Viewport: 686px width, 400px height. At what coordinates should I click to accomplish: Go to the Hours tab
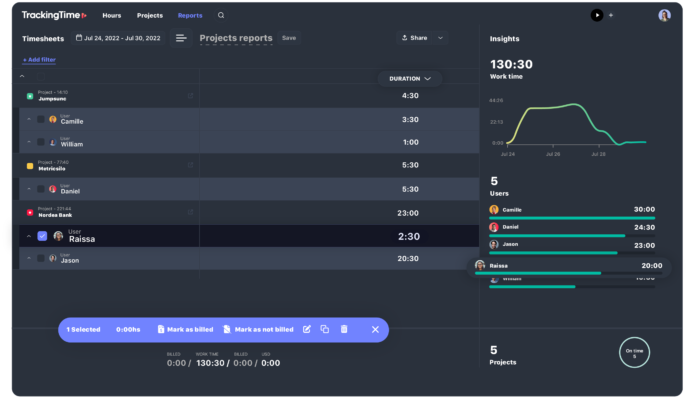click(x=112, y=15)
